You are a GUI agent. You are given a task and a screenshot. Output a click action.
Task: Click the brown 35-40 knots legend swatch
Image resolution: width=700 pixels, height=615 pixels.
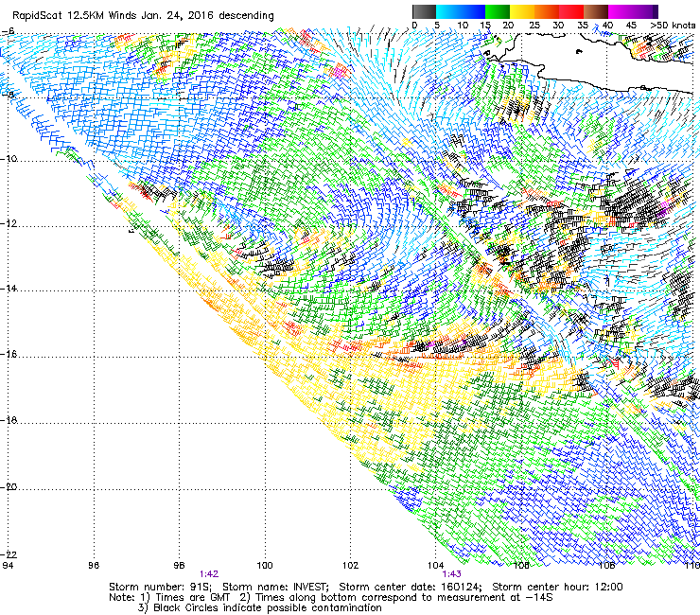pyautogui.click(x=596, y=11)
